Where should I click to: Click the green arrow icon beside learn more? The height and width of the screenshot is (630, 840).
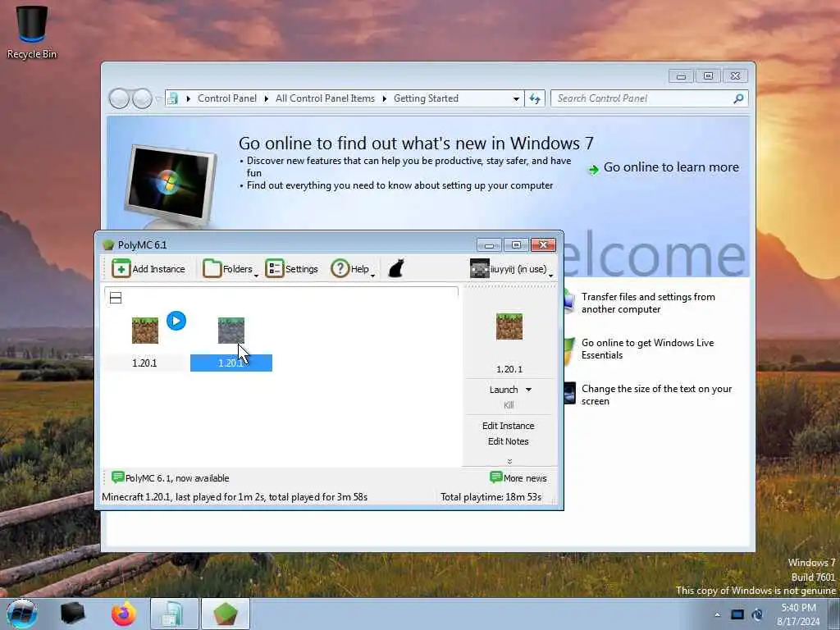[x=593, y=169]
